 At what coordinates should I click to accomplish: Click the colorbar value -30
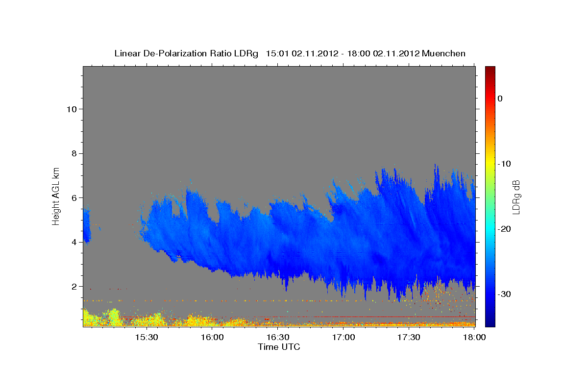[x=505, y=294]
